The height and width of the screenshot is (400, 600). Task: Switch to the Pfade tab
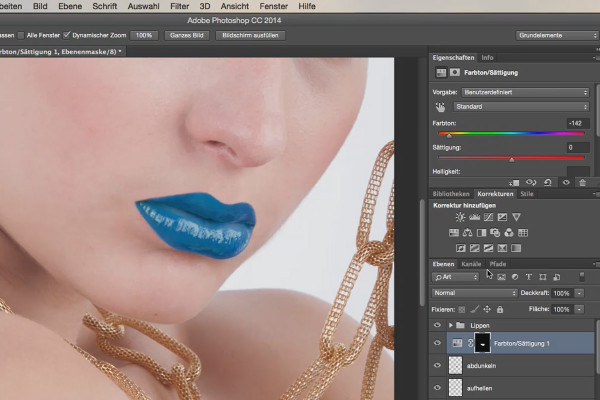point(498,264)
